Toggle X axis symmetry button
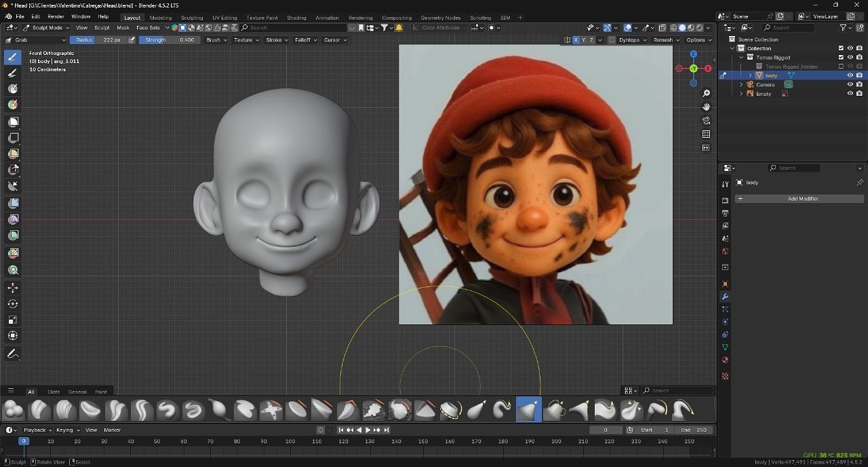 tap(576, 40)
